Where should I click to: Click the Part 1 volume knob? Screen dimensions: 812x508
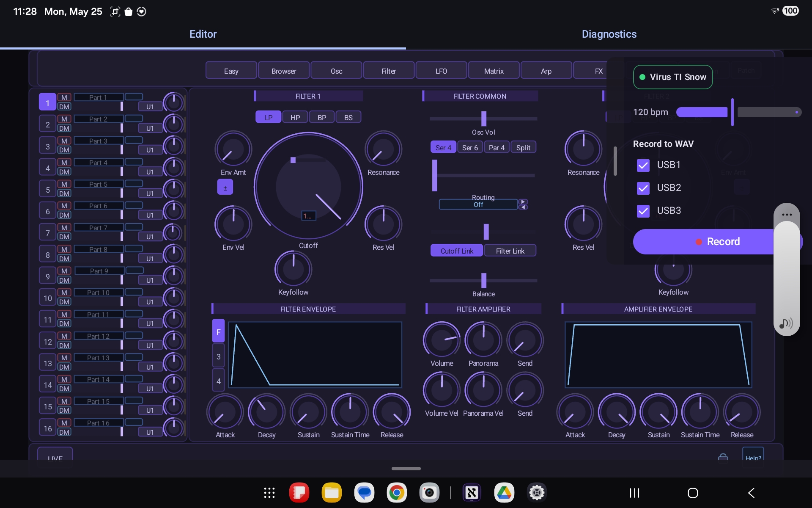coord(173,102)
